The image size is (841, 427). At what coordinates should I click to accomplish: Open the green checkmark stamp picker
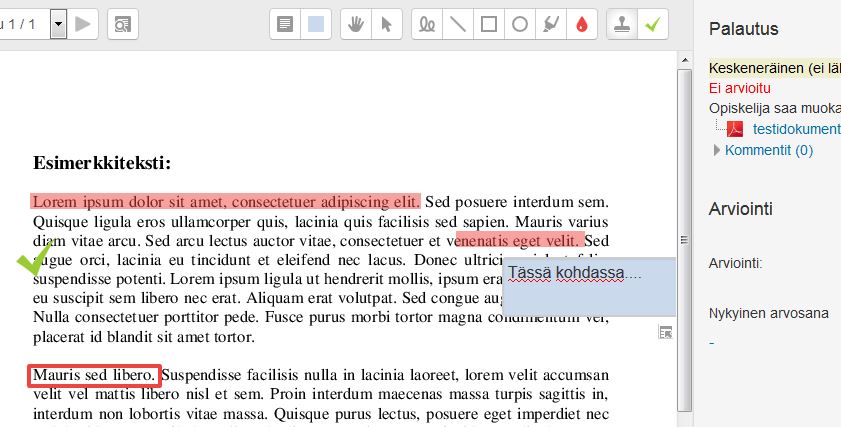click(653, 24)
